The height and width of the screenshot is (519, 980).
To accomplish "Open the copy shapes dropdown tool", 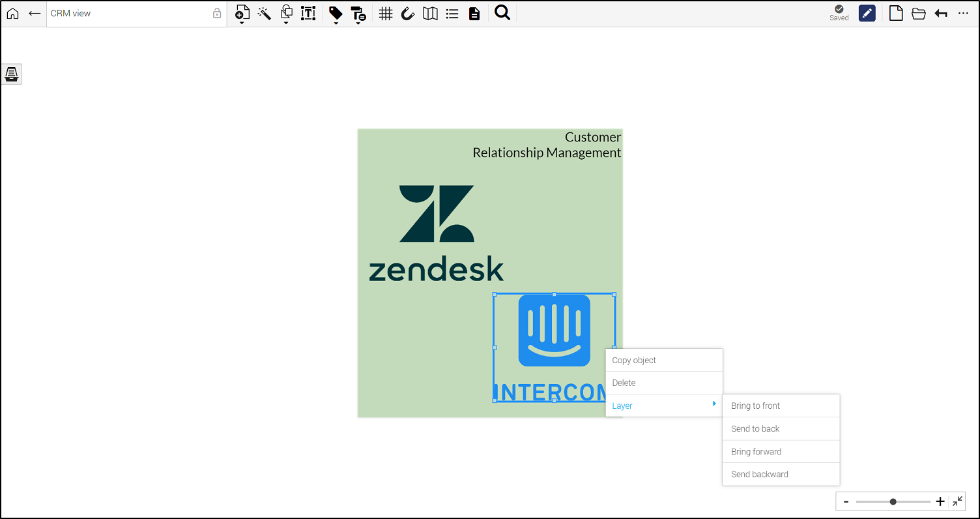I will click(x=286, y=14).
